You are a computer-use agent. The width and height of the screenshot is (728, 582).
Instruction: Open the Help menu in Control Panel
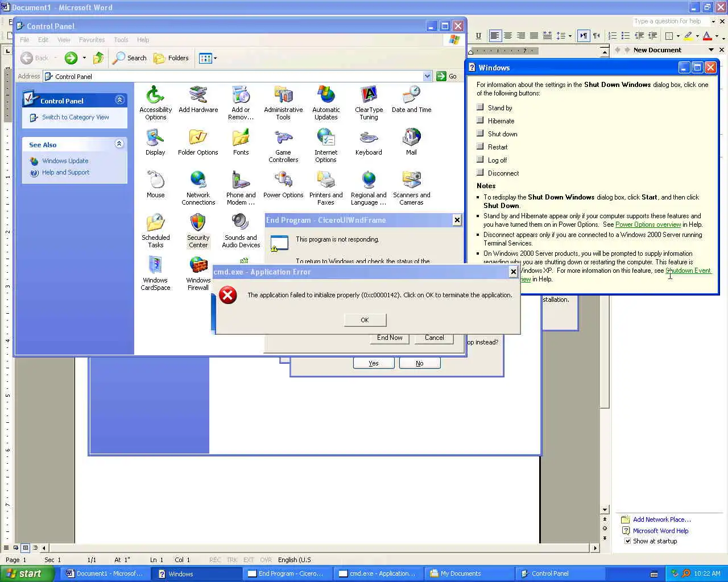click(143, 40)
